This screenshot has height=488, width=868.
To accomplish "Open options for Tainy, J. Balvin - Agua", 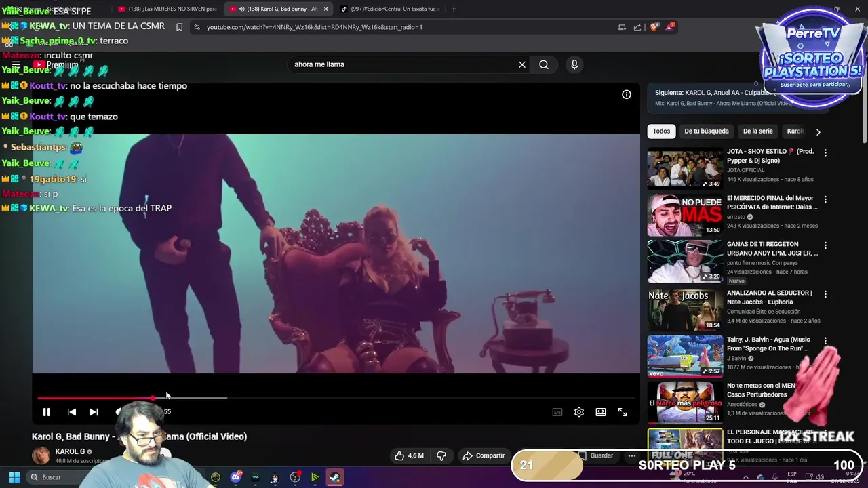I will [x=825, y=341].
